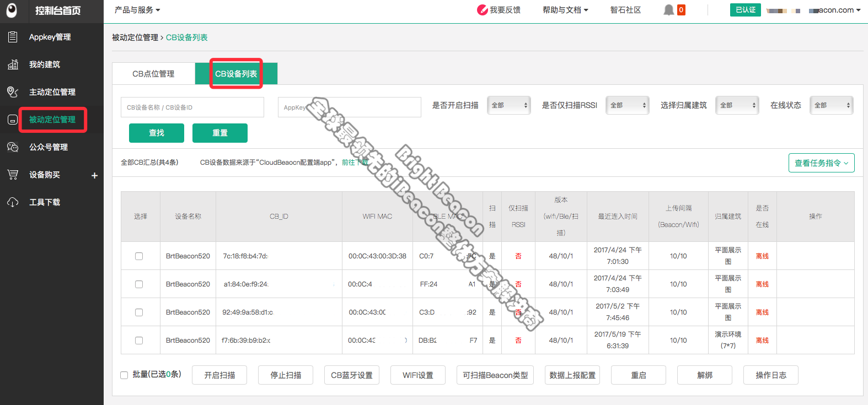This screenshot has width=868, height=405.
Task: Click the notification bell icon
Action: click(x=668, y=10)
